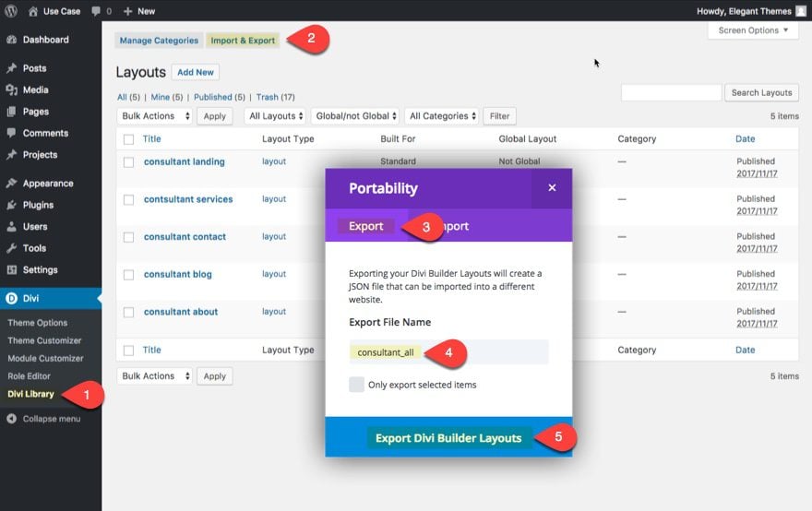Click the Divi circular D icon
812x511 pixels.
tap(11, 298)
